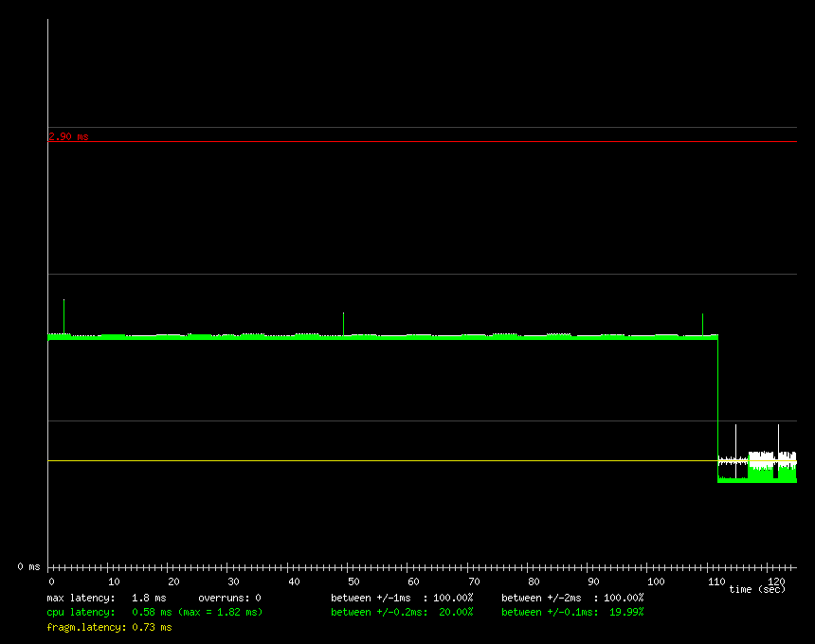Select the max latency 1.8 ms readout

106,599
